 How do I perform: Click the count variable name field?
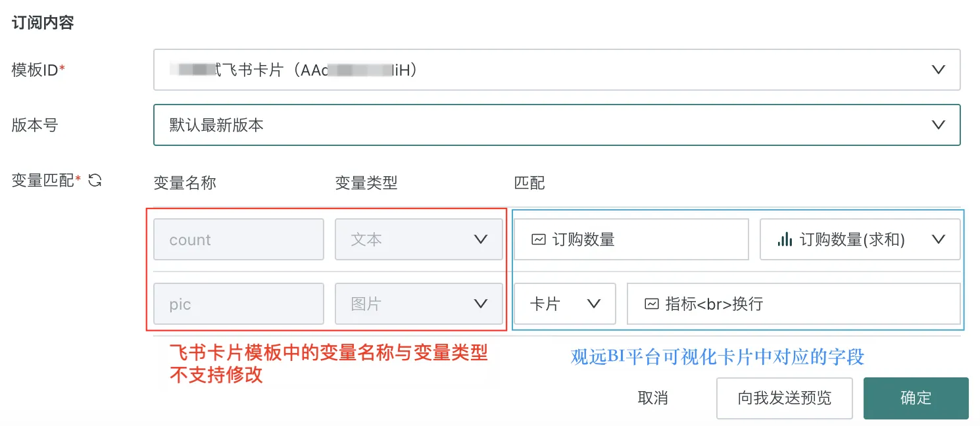[238, 240]
